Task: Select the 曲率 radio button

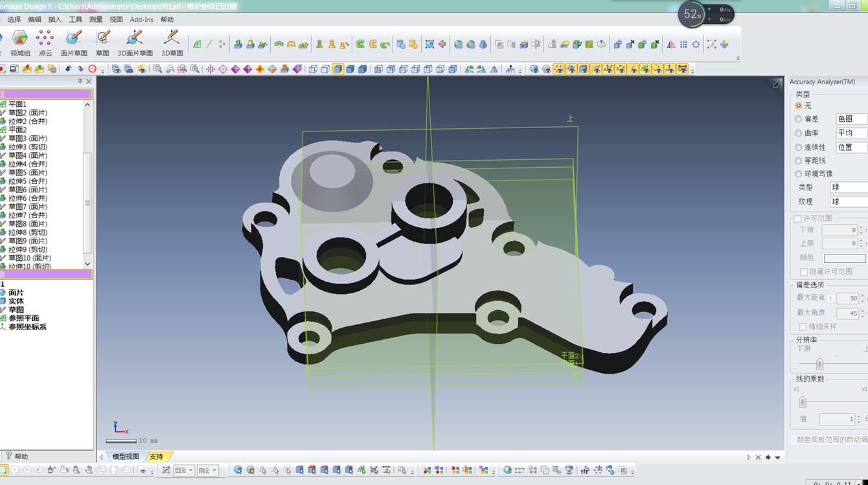Action: tap(799, 133)
